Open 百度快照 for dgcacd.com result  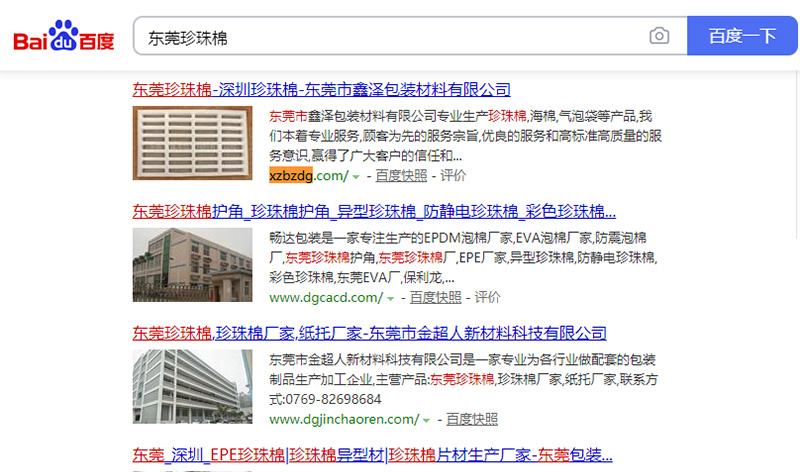click(x=436, y=297)
